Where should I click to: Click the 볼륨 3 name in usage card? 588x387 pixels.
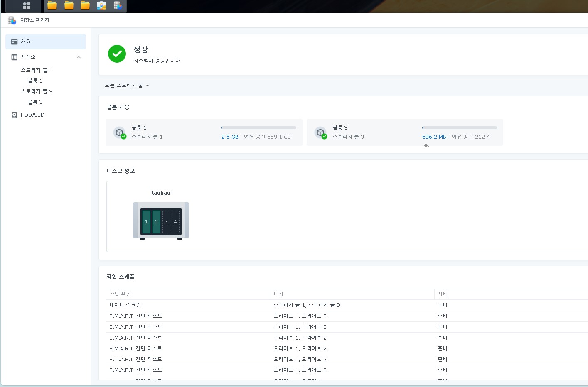(340, 127)
